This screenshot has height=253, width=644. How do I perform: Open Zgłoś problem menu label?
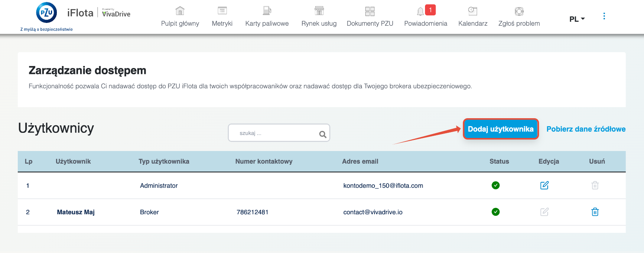coord(519,24)
